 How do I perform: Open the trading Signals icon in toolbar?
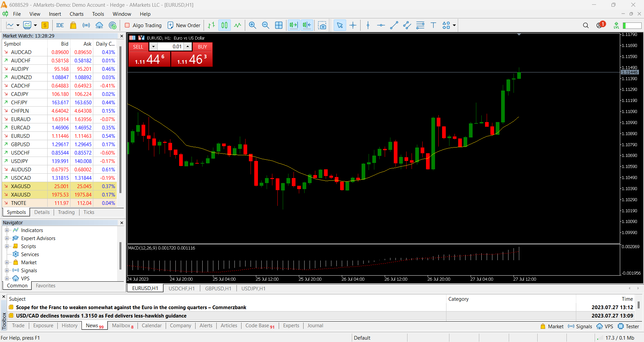[x=86, y=25]
